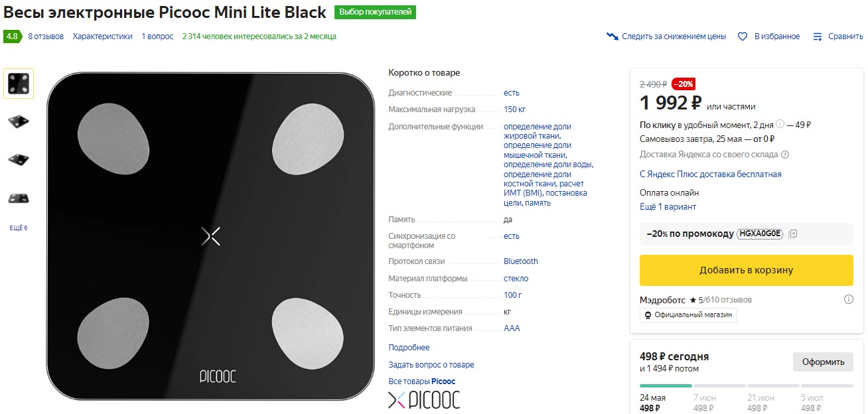The width and height of the screenshot is (868, 414).
Task: Copy the promo code HGXA0G0E via copy icon
Action: [x=792, y=234]
